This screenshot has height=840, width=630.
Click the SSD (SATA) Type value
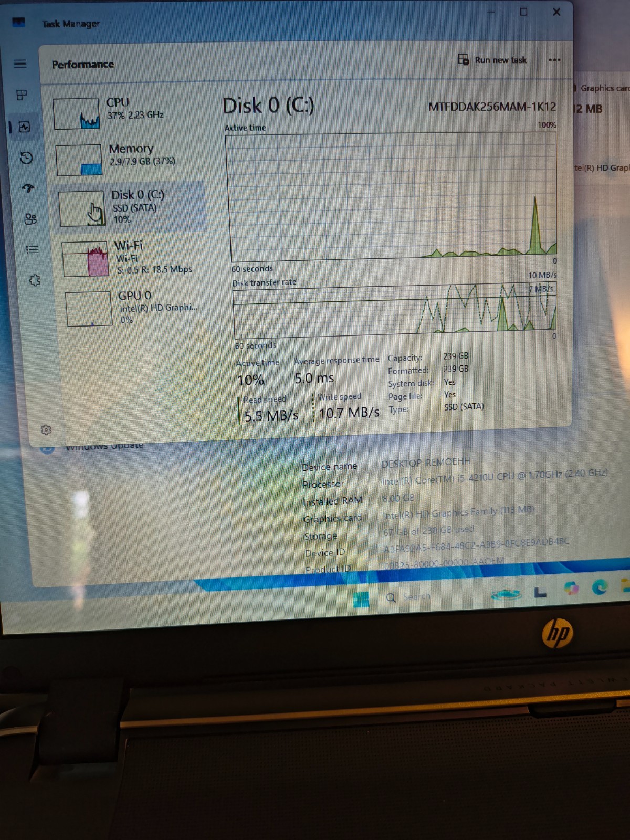[464, 406]
